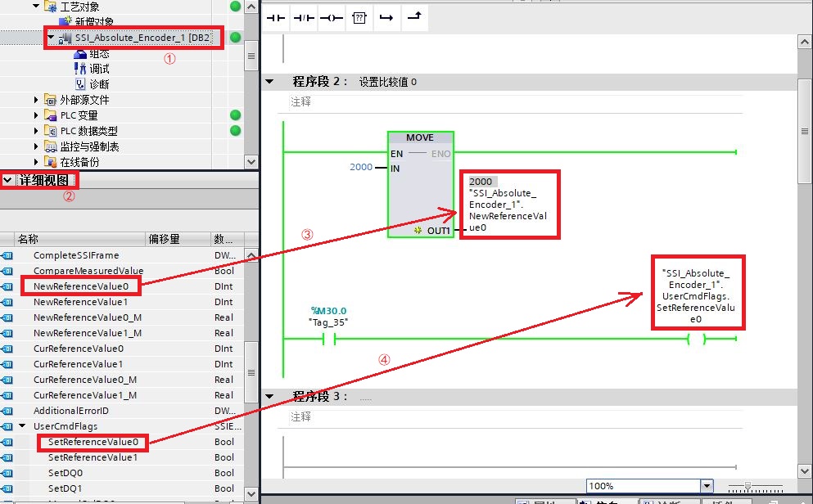Insert a normally open contact

coord(276,18)
